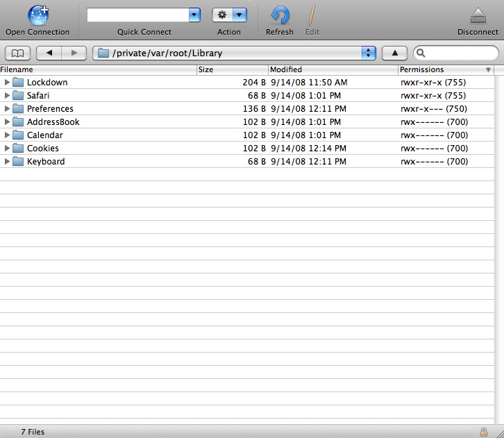
Task: Click the Lockdown folder icon
Action: tap(18, 83)
